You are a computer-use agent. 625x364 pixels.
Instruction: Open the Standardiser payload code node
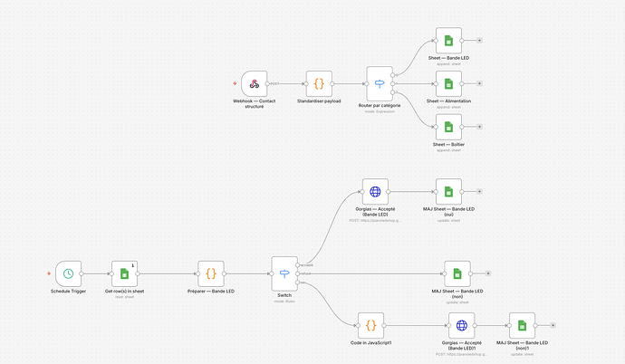pos(319,83)
